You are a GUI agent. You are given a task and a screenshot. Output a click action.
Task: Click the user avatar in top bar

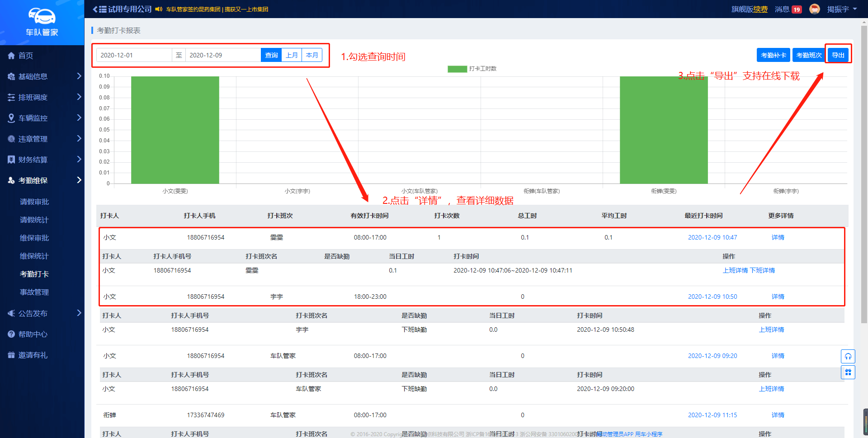[x=814, y=9]
